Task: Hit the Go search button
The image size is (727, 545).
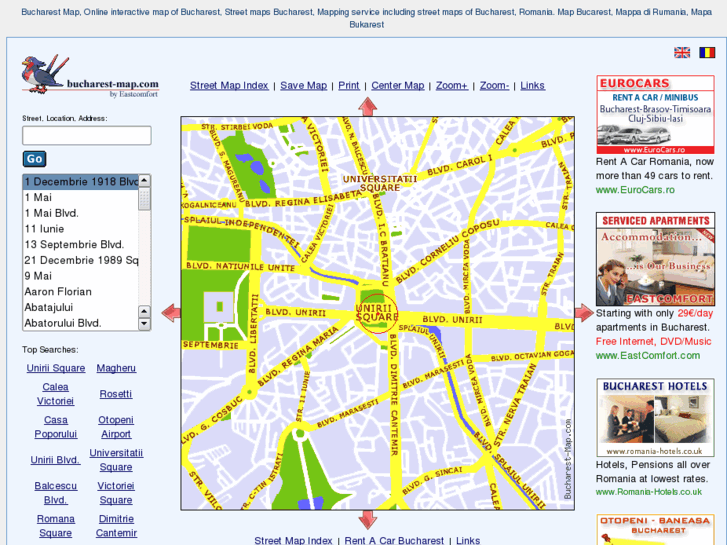Action: click(x=34, y=159)
